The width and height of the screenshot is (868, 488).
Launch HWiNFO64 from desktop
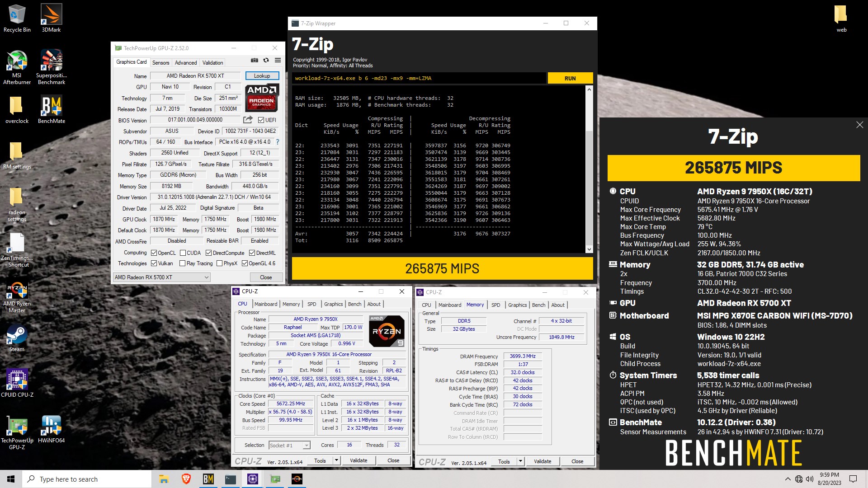click(51, 428)
